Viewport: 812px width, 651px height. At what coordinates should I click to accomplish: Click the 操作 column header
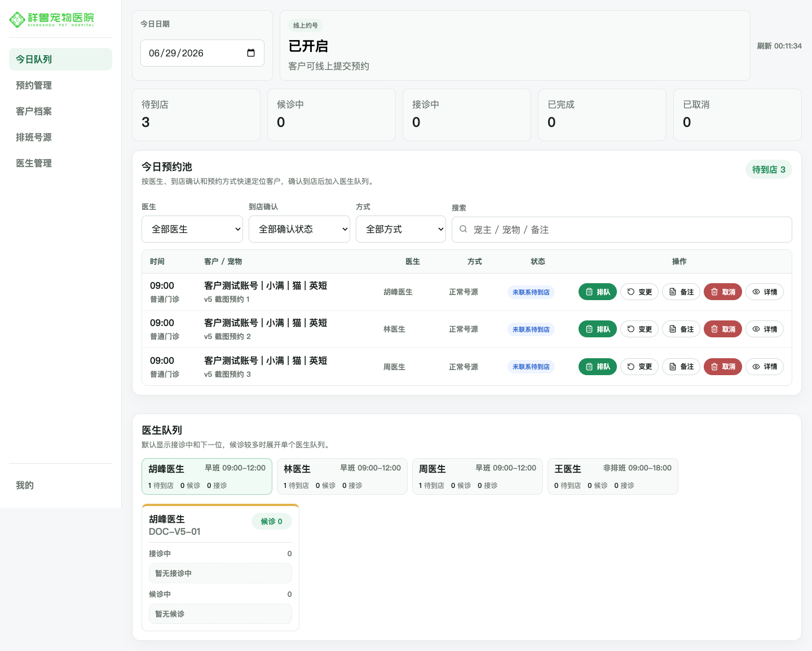click(679, 261)
